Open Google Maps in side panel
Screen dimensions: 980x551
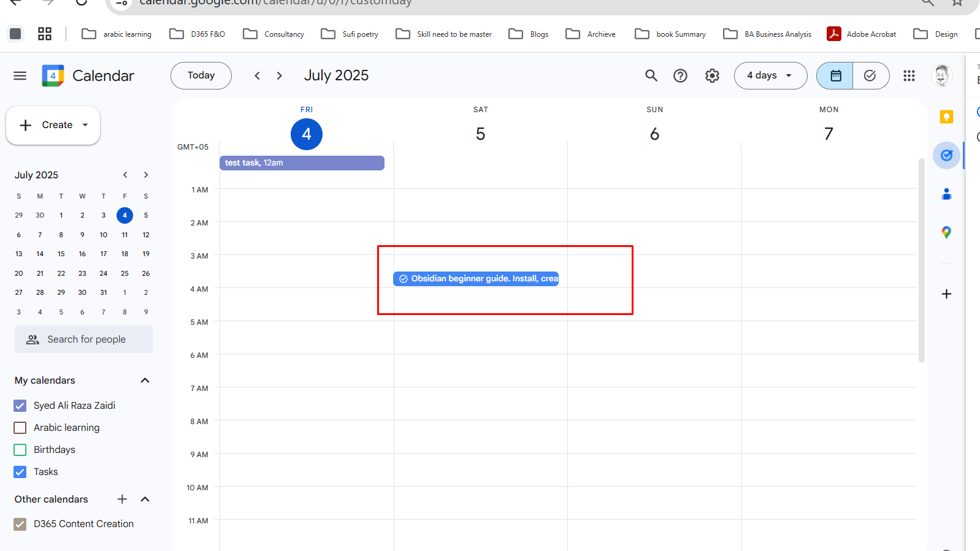(946, 232)
